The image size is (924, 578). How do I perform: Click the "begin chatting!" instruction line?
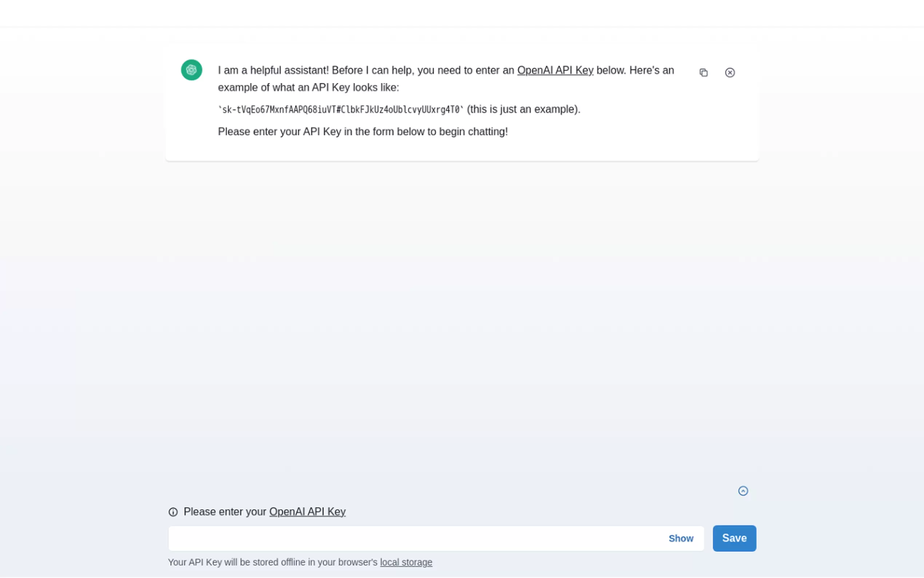coord(362,131)
